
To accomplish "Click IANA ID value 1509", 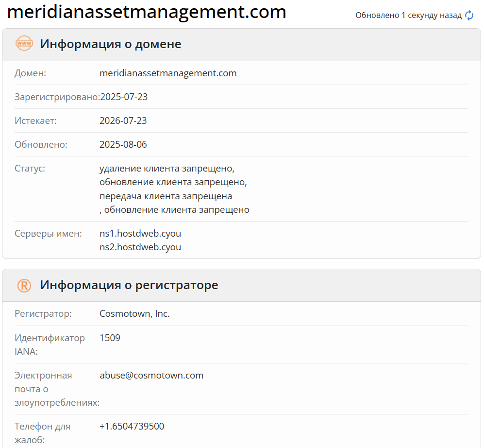I will [x=110, y=338].
